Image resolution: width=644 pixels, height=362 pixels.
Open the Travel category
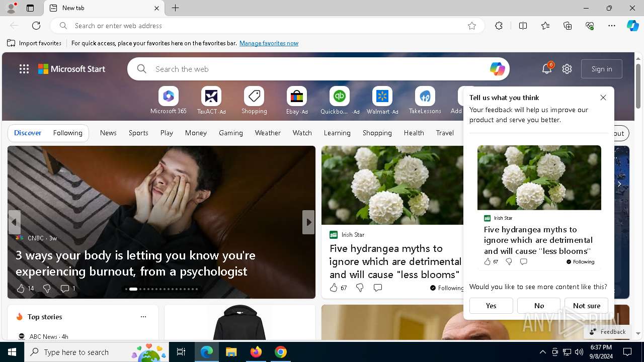tap(445, 133)
